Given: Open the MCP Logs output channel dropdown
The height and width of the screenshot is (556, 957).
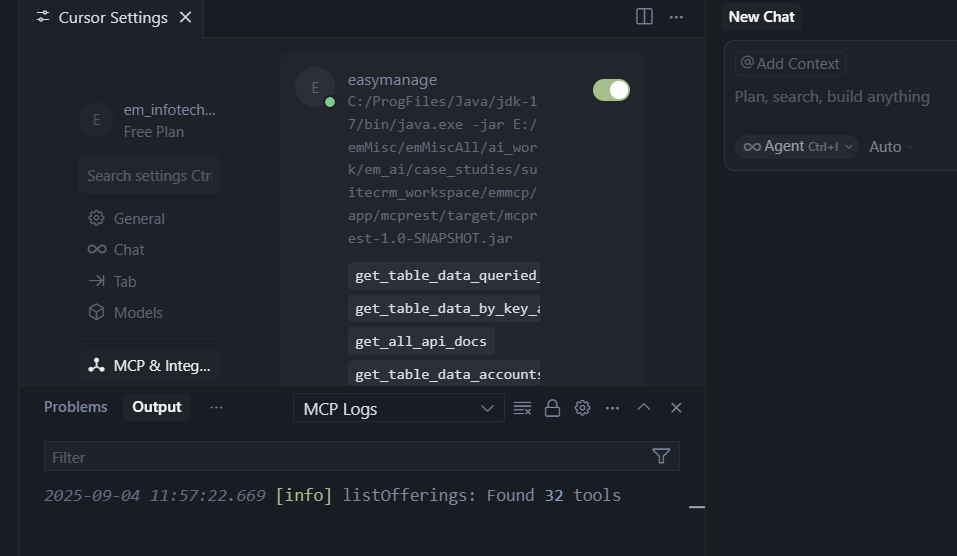Looking at the screenshot, I should [399, 408].
